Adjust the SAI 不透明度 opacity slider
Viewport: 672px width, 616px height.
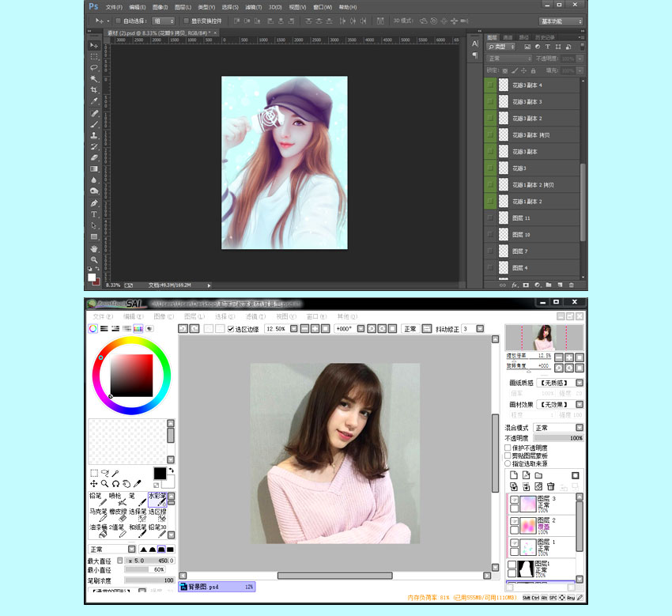click(558, 438)
